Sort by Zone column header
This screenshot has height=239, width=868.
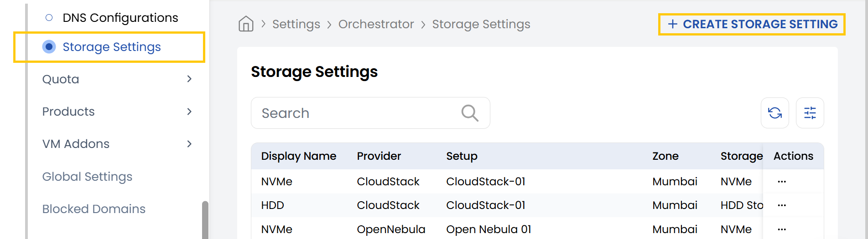665,156
